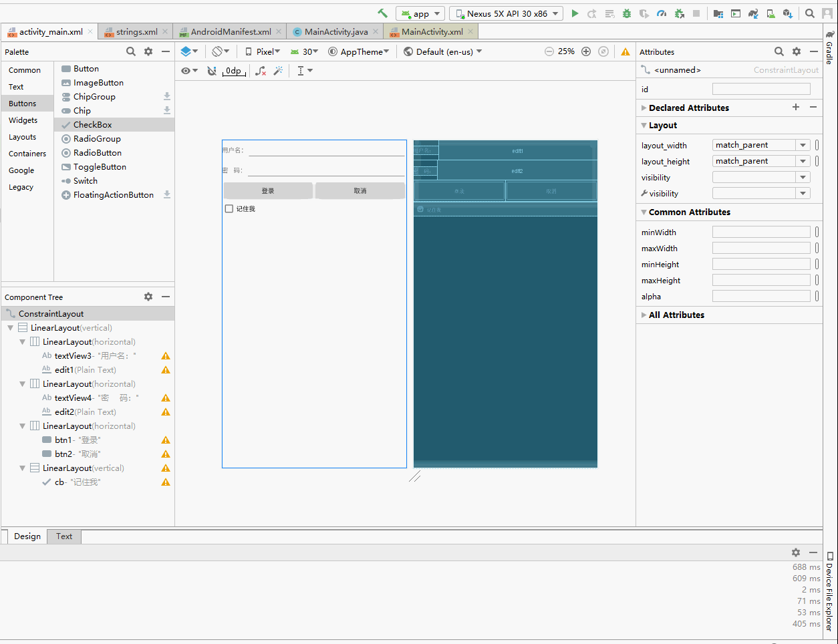
Task: Click Clear All Constraints icon
Action: pos(261,71)
